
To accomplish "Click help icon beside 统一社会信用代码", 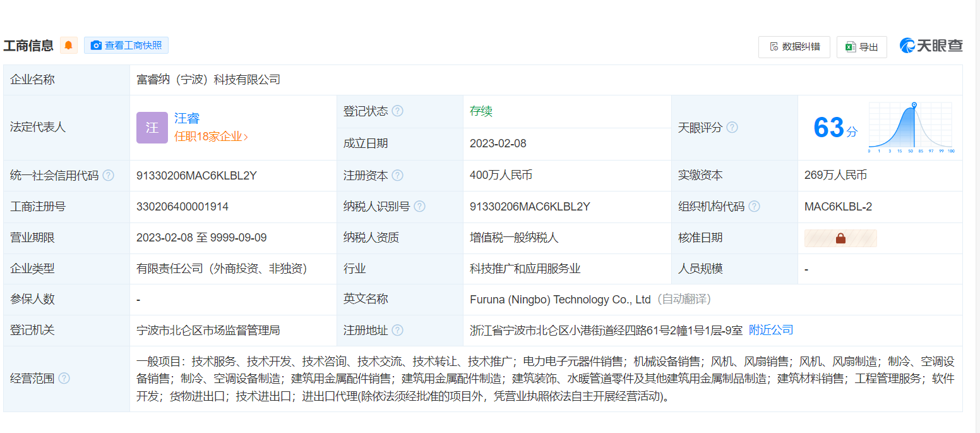I will coord(109,175).
